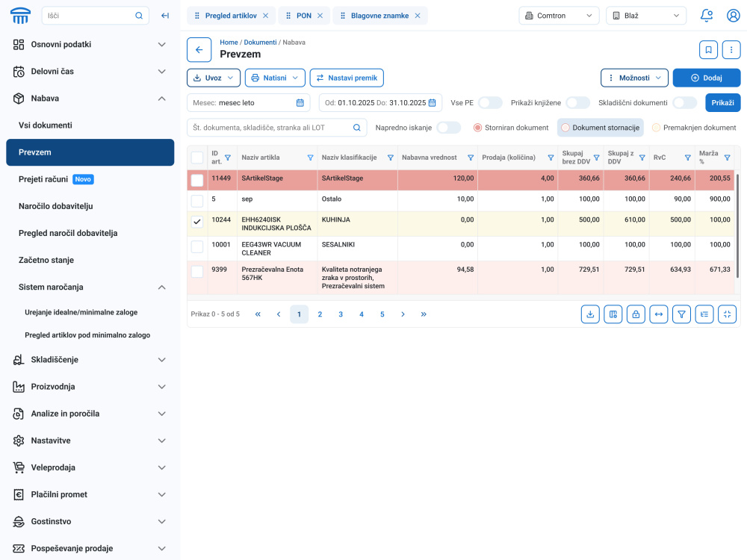
Task: Close the Pregled artiklov tab
Action: pyautogui.click(x=266, y=16)
